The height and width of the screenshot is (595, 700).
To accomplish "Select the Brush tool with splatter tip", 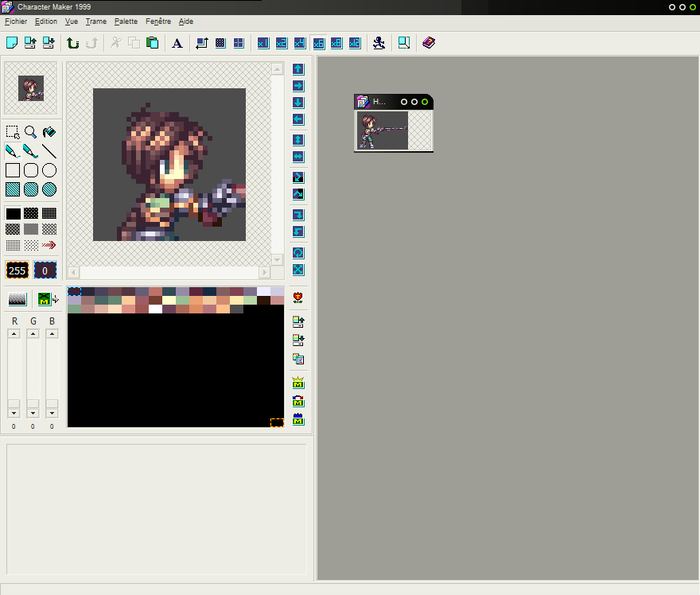I will click(x=32, y=150).
